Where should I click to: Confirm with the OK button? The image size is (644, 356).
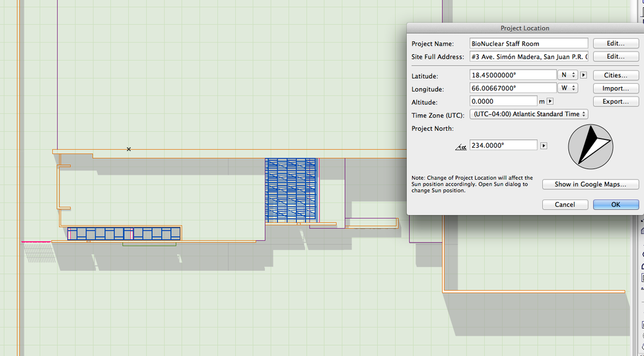click(616, 204)
